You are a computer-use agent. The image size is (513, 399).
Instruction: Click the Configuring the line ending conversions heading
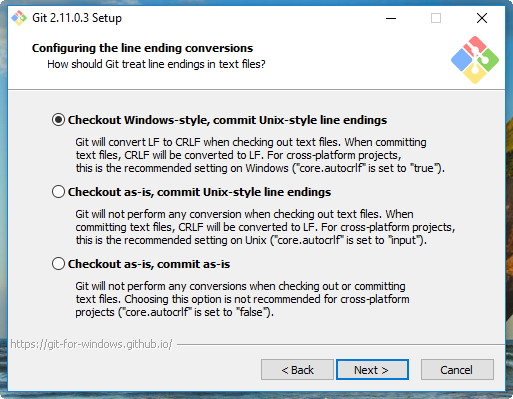[x=142, y=48]
